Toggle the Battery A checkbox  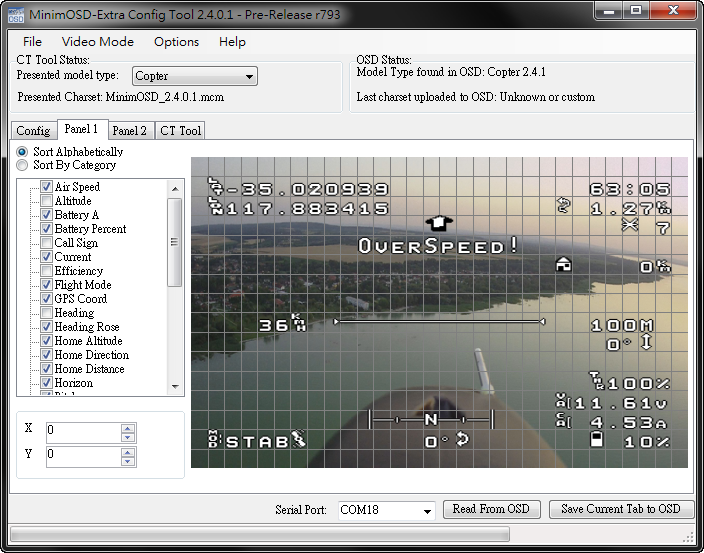[46, 215]
